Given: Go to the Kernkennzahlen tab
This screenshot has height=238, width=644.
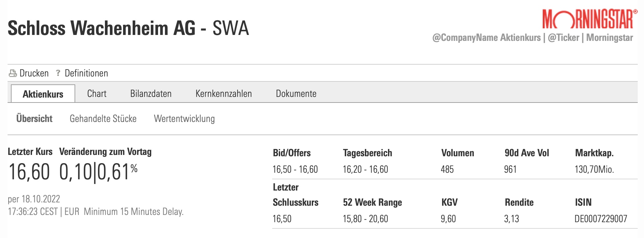Looking at the screenshot, I should click(x=223, y=94).
